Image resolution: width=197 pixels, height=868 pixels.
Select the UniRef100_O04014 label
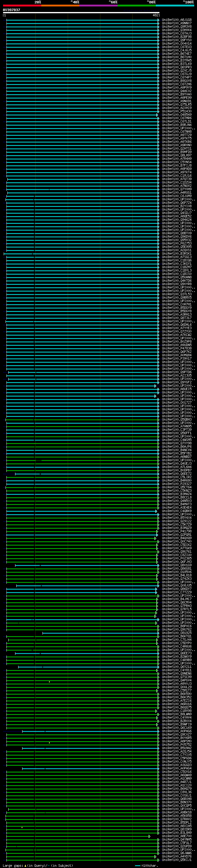pyautogui.click(x=177, y=43)
